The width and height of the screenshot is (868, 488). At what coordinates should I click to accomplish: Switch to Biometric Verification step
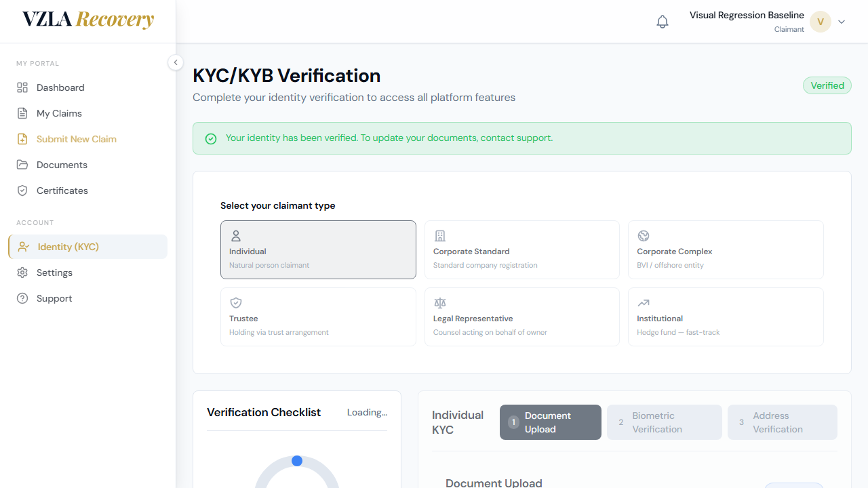(665, 422)
